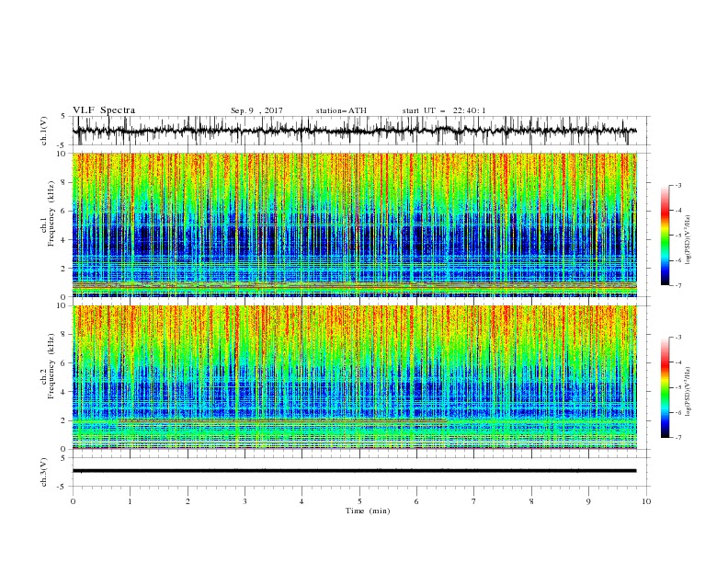Click the upper ch.1 color scale bar

point(665,235)
